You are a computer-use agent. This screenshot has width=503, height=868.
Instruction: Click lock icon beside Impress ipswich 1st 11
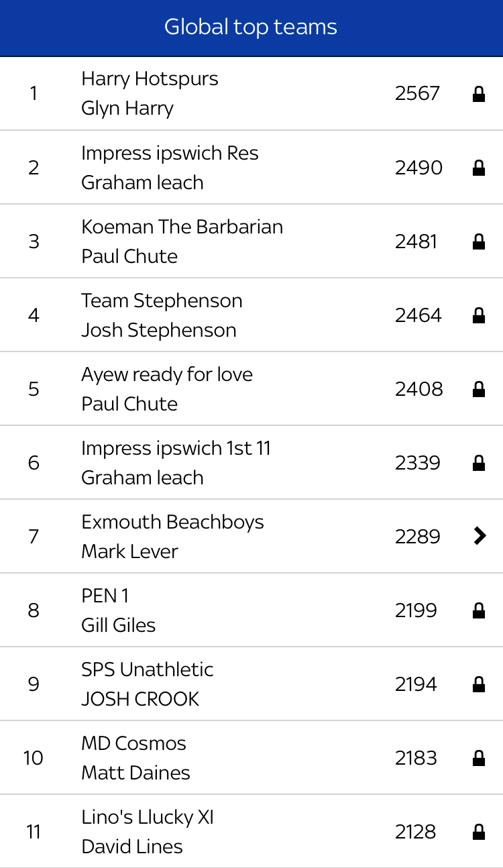(x=479, y=463)
